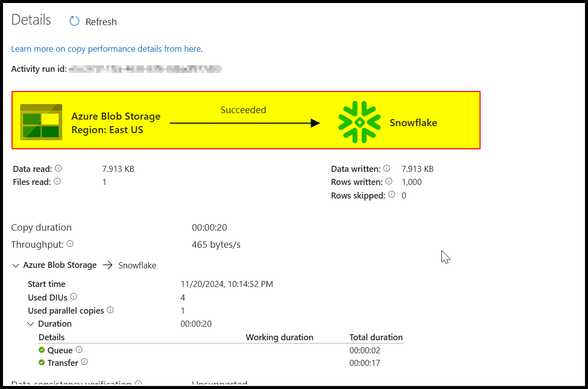Click the Azure Blob Storage table icon
This screenshot has height=389, width=588.
pyautogui.click(x=41, y=123)
